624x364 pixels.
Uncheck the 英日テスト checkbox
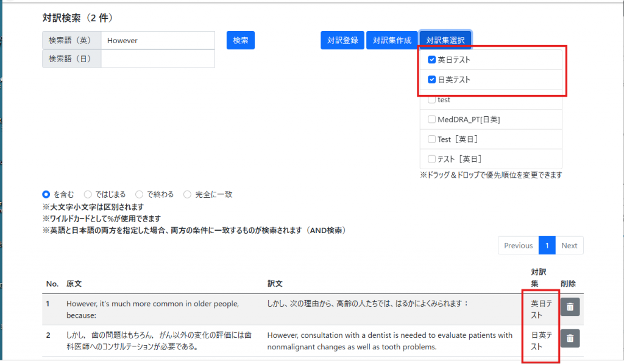(x=432, y=60)
